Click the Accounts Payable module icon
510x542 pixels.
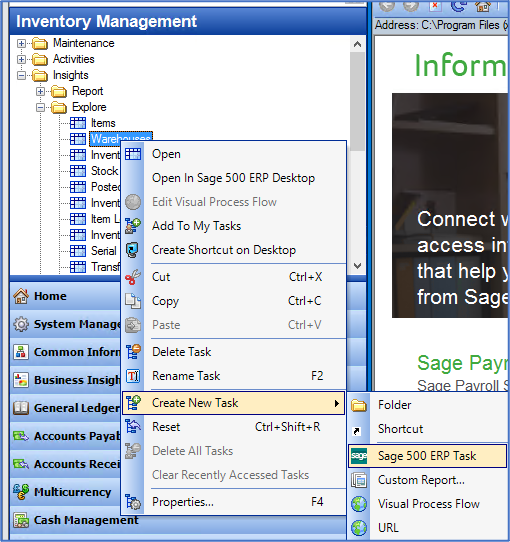point(21,436)
